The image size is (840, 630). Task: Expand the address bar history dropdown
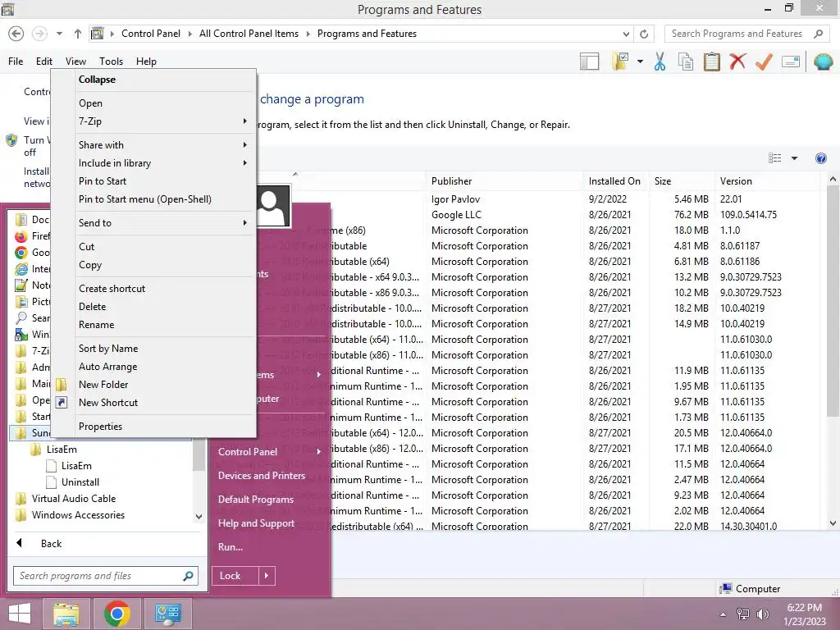point(626,34)
